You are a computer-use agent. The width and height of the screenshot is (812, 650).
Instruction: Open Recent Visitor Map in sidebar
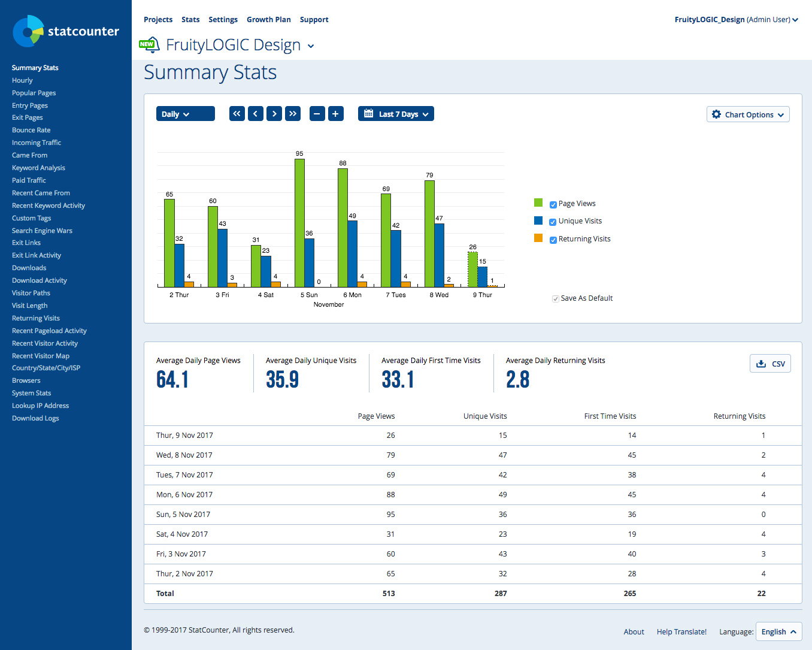click(41, 356)
